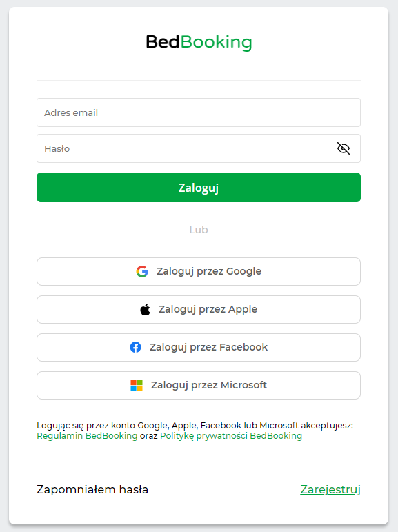Choose the Zaloguj przez Facebook text label
This screenshot has height=532, width=398.
pos(209,347)
